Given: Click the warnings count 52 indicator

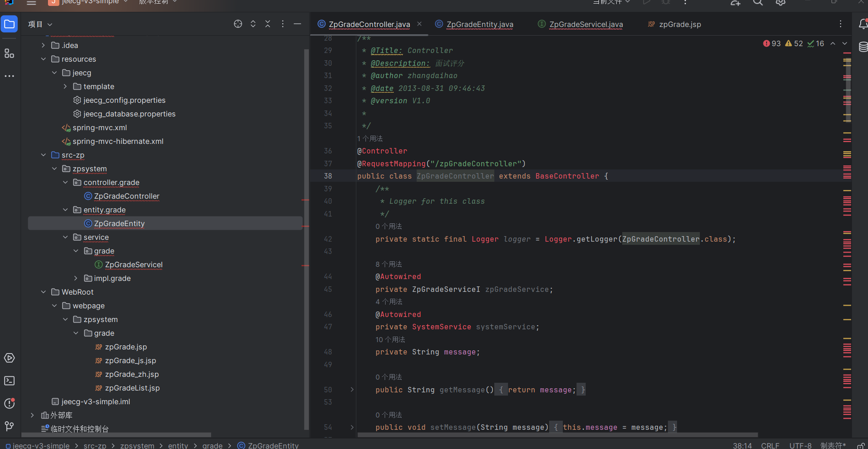Looking at the screenshot, I should click(x=794, y=44).
